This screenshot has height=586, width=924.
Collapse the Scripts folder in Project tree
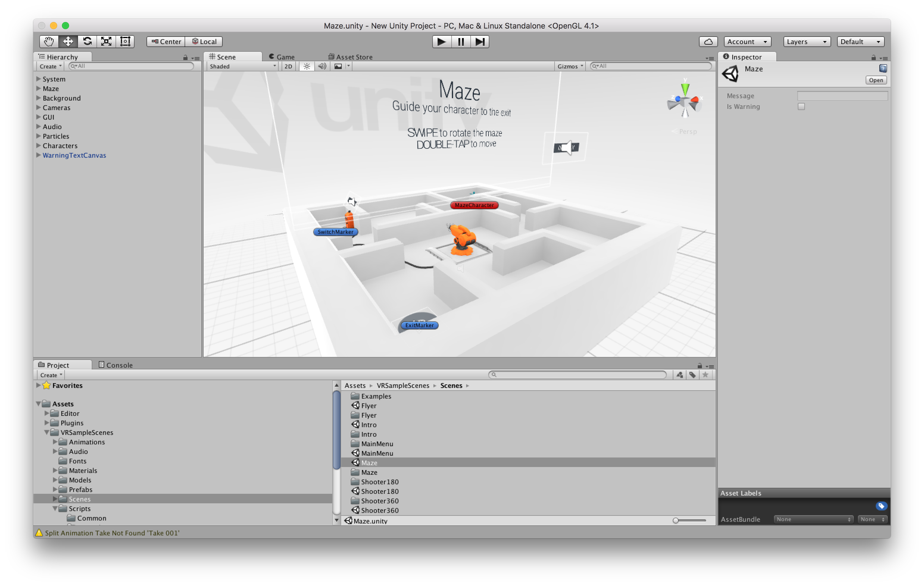(55, 508)
